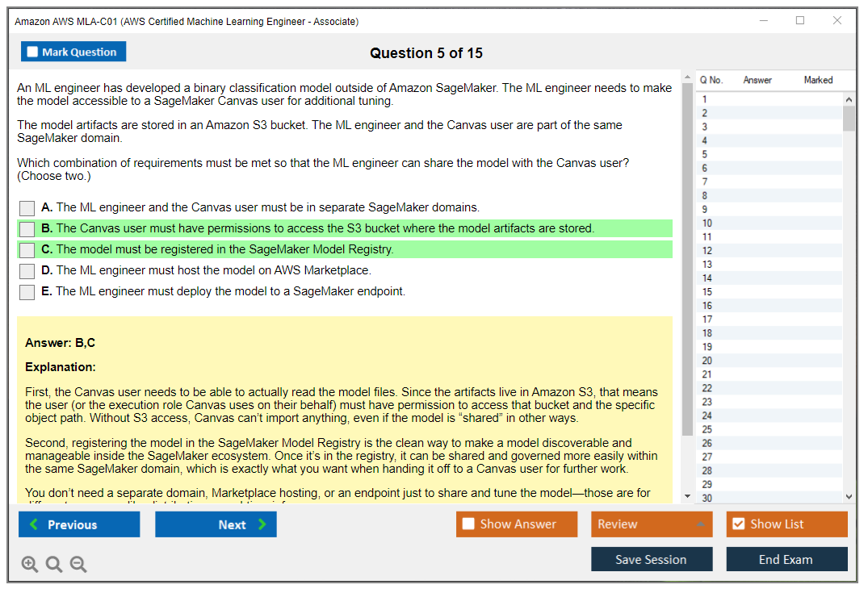Click the question list scroll-down arrow

[849, 495]
